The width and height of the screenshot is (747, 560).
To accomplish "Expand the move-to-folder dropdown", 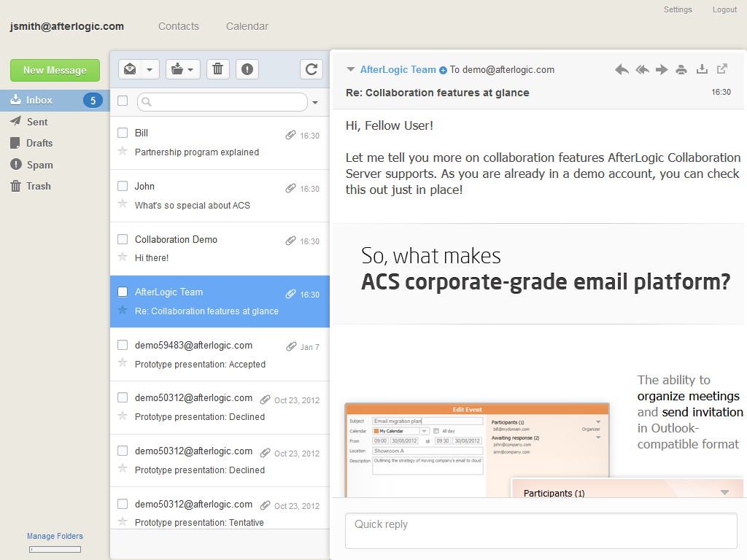I will tap(182, 69).
